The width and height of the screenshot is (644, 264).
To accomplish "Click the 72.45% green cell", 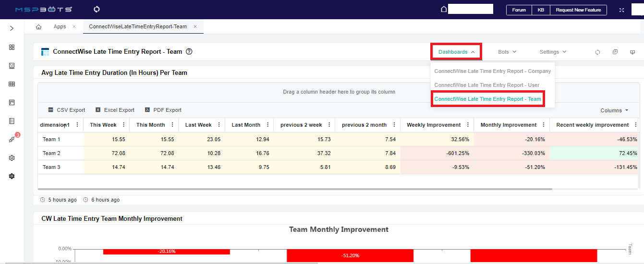I will pos(594,153).
